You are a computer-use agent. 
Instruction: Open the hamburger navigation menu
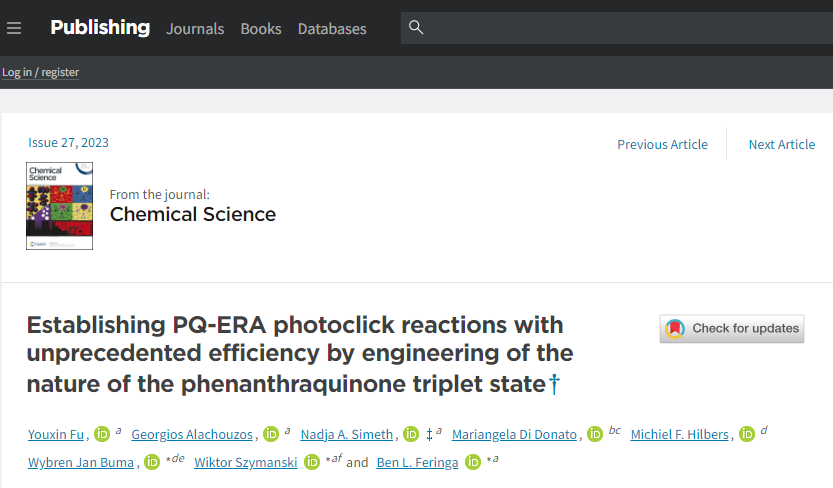(14, 28)
